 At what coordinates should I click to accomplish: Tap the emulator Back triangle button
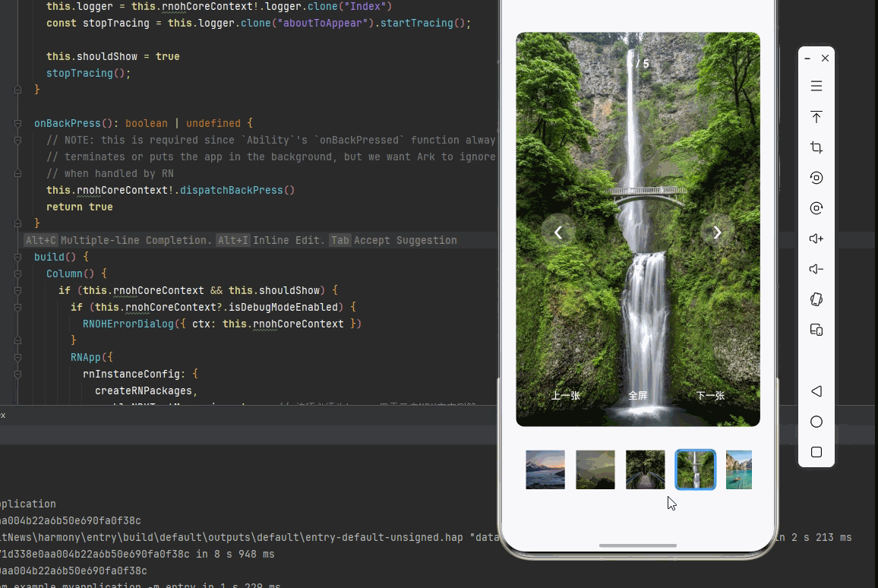click(816, 391)
